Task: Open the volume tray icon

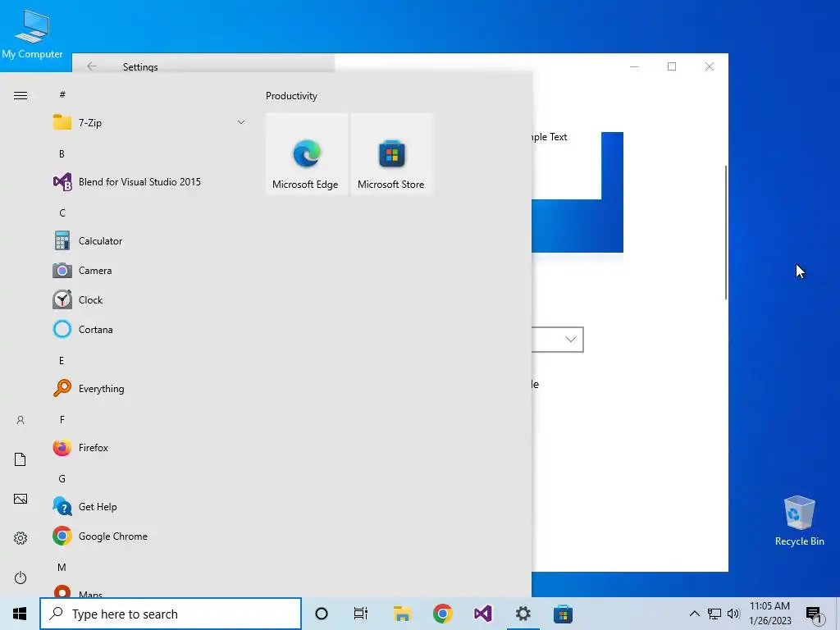Action: coord(733,614)
